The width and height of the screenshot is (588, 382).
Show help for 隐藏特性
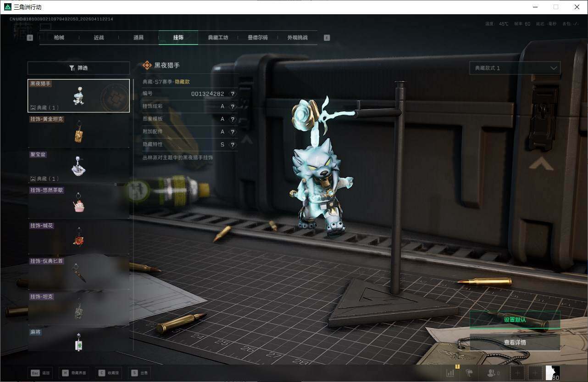pyautogui.click(x=233, y=145)
